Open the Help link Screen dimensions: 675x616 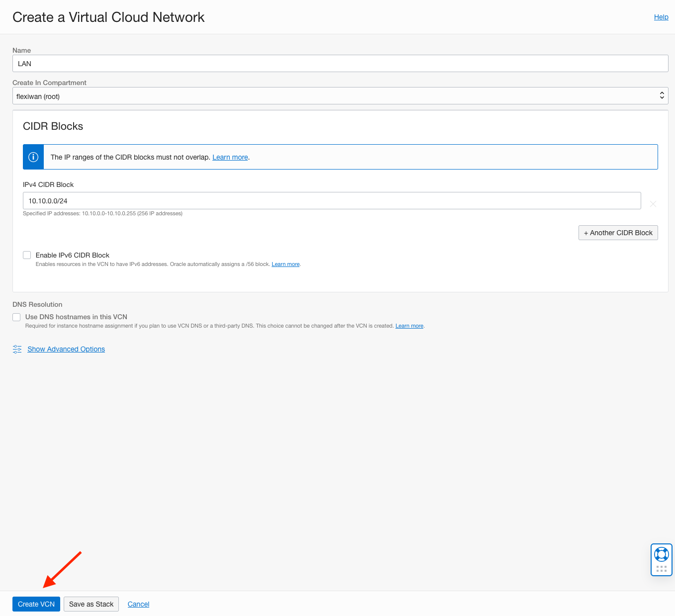[661, 17]
